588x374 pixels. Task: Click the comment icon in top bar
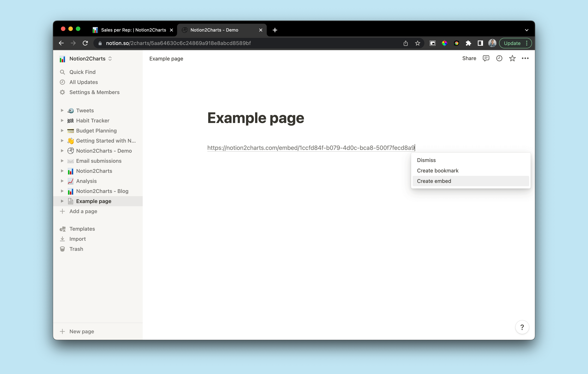[x=486, y=58]
